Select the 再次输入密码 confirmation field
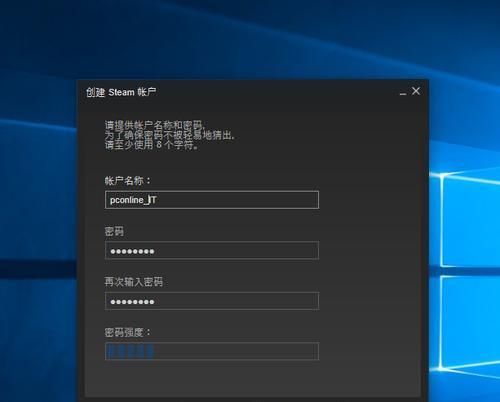Image resolution: width=500 pixels, height=402 pixels. [212, 301]
